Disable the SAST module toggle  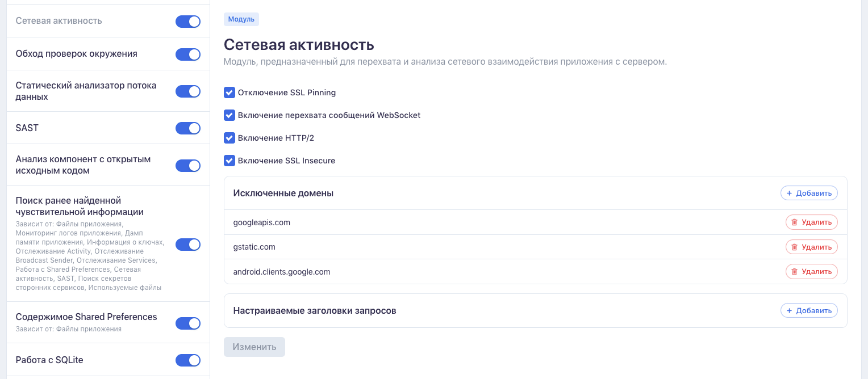tap(188, 128)
